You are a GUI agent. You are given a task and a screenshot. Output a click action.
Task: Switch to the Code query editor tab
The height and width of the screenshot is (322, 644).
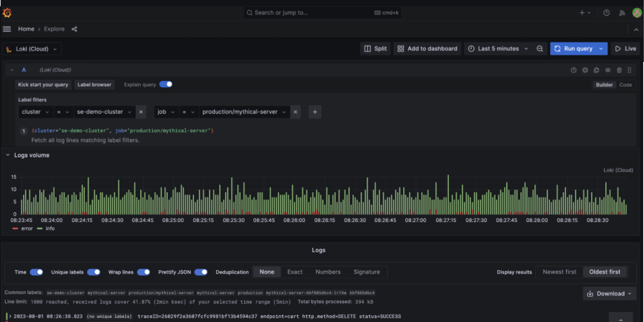pyautogui.click(x=625, y=85)
